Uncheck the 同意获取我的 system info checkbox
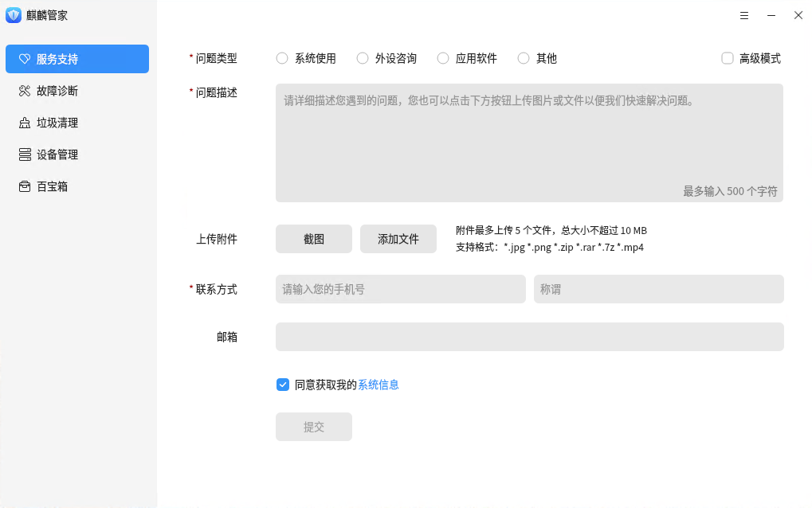Image resolution: width=812 pixels, height=508 pixels. (x=283, y=385)
